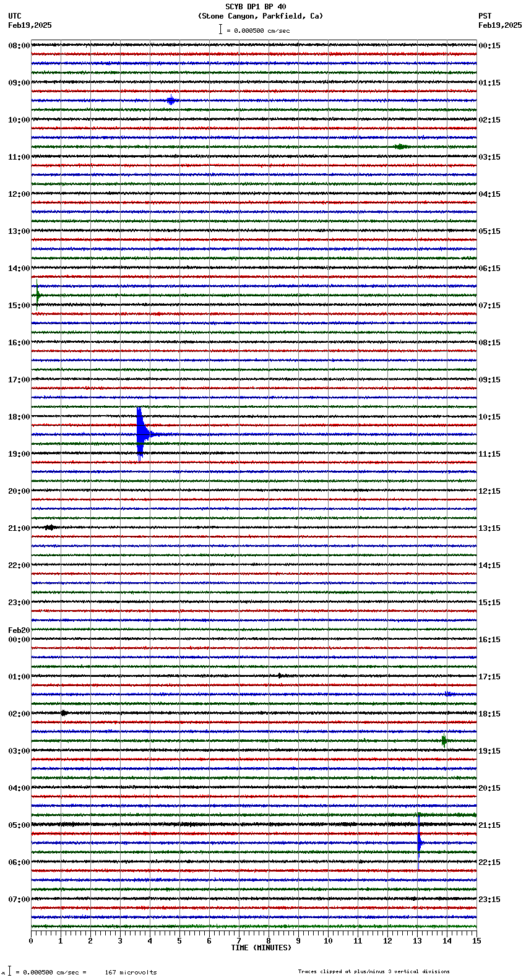Click the 10:15 PST time label
The height and width of the screenshot is (980, 526).
click(489, 417)
